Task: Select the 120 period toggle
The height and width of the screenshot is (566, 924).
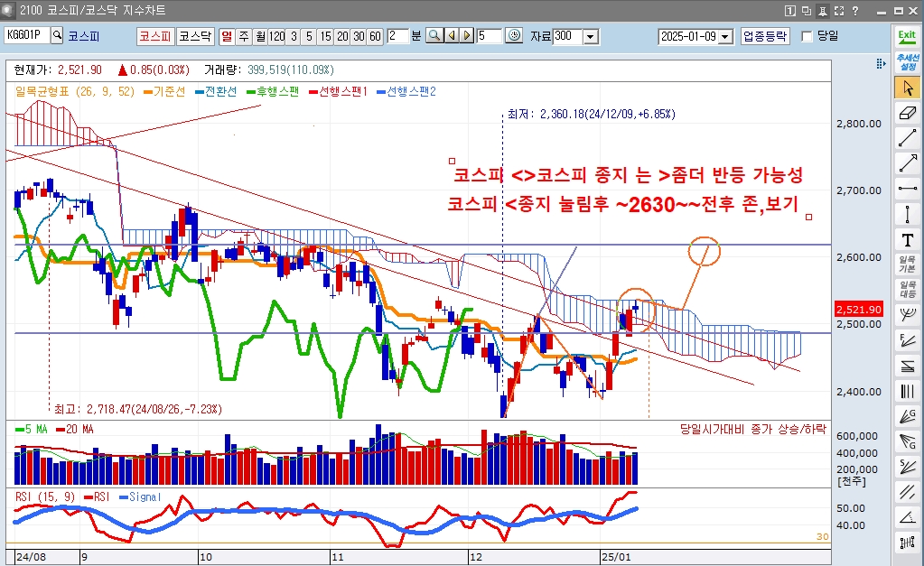Action: click(277, 36)
